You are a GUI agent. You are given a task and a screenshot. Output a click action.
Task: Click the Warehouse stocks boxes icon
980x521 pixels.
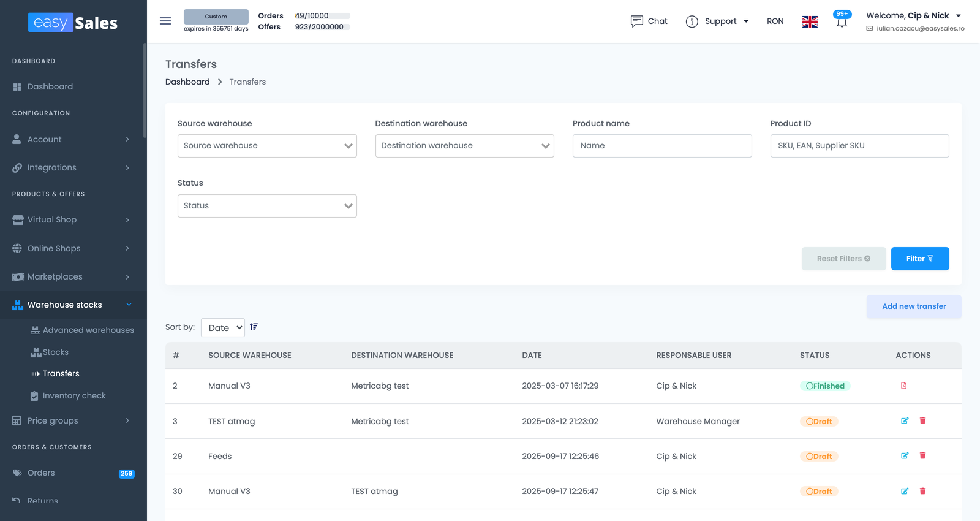point(18,305)
